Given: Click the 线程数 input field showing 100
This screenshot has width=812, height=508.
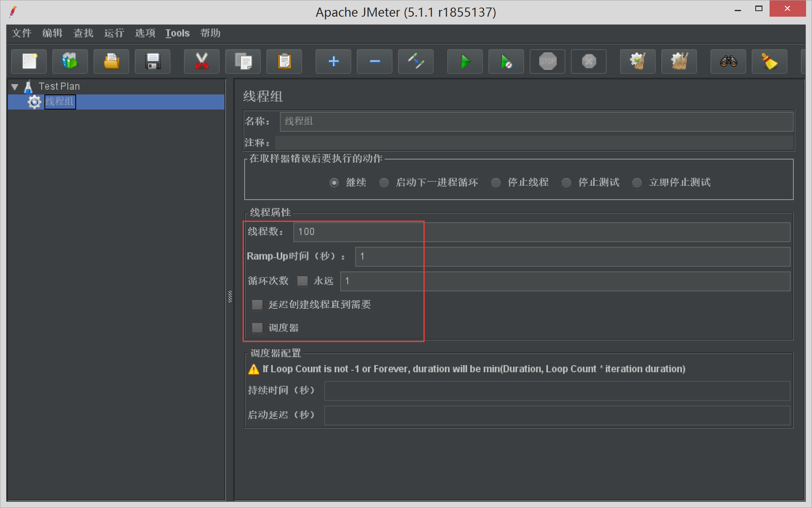Looking at the screenshot, I should [x=357, y=232].
